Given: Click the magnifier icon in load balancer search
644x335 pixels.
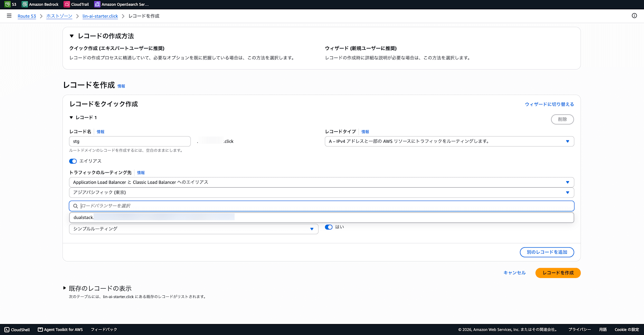Looking at the screenshot, I should 75,206.
